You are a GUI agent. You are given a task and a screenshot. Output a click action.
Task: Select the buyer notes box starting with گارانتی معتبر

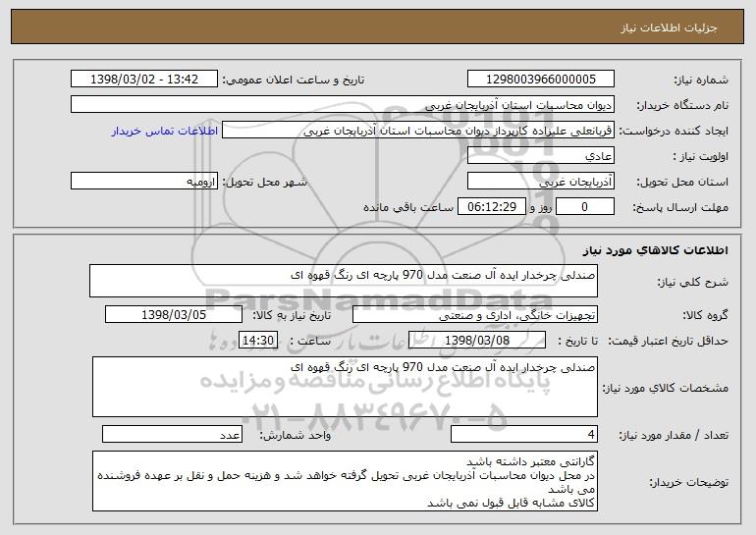click(345, 481)
